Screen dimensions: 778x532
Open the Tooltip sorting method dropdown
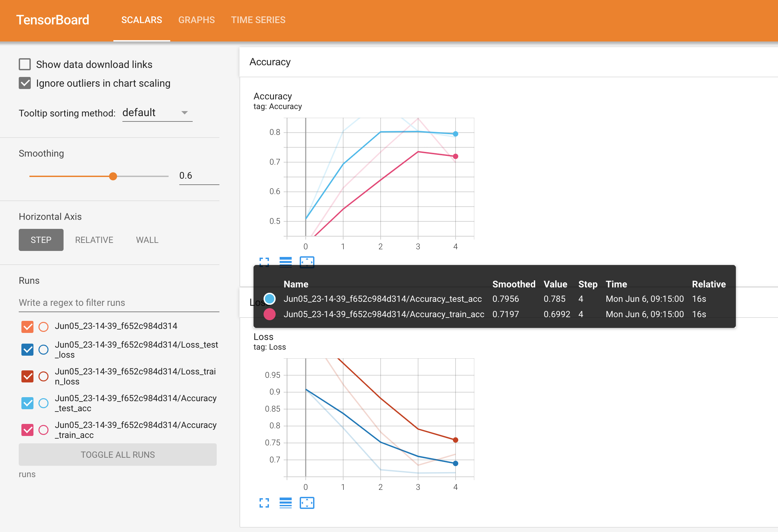[x=157, y=113]
